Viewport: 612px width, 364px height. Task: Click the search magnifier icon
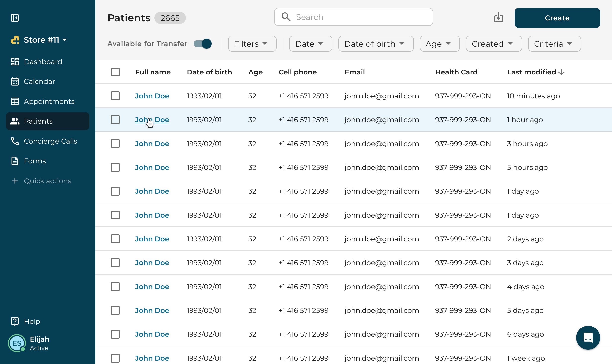pos(286,17)
